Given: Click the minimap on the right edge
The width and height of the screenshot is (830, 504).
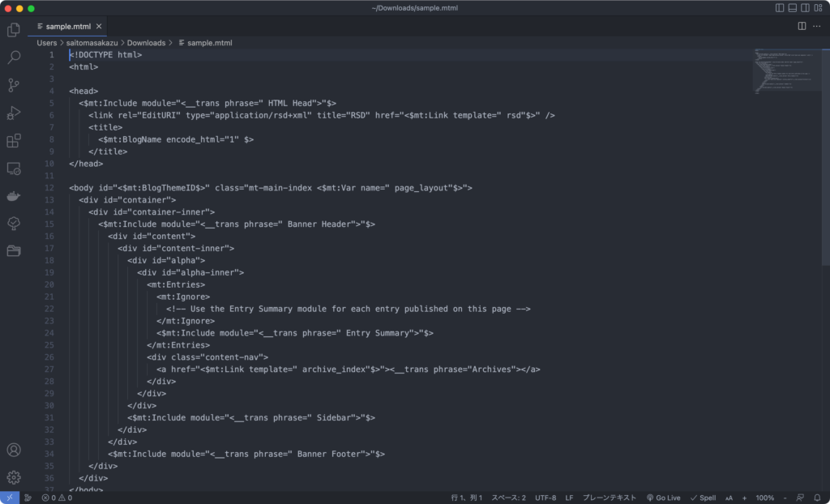Looking at the screenshot, I should (786, 73).
